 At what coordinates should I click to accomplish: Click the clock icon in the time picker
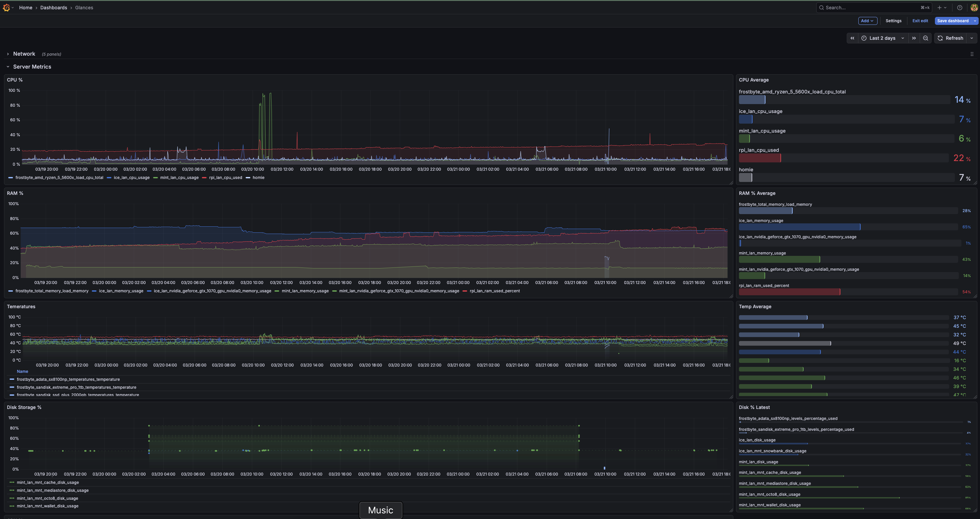click(864, 38)
